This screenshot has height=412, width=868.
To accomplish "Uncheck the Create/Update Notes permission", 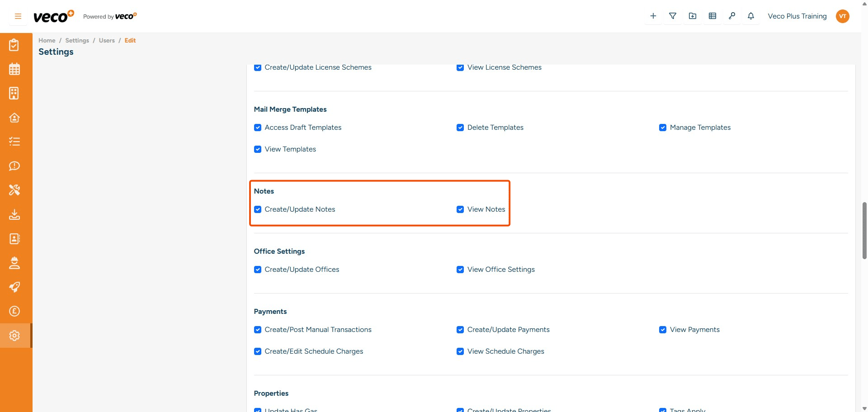I will point(258,209).
